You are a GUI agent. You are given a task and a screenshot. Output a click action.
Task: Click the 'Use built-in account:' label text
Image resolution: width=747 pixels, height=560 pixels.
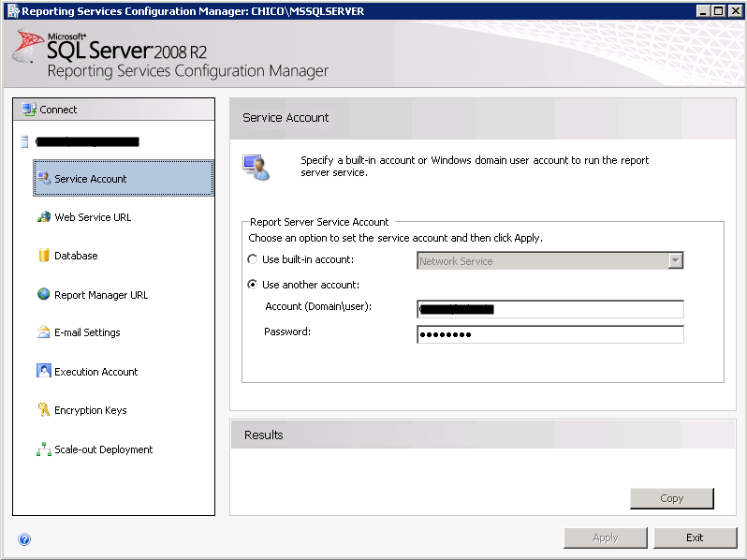point(308,259)
